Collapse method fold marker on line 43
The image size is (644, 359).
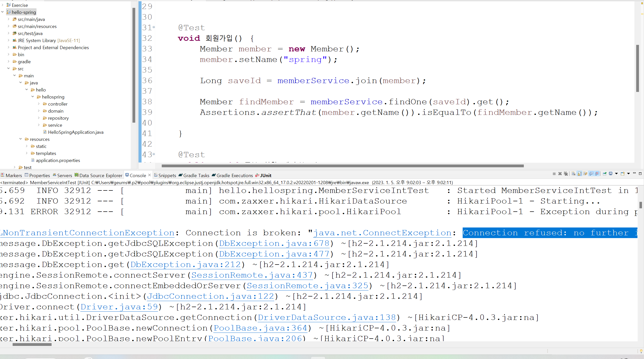(x=154, y=154)
